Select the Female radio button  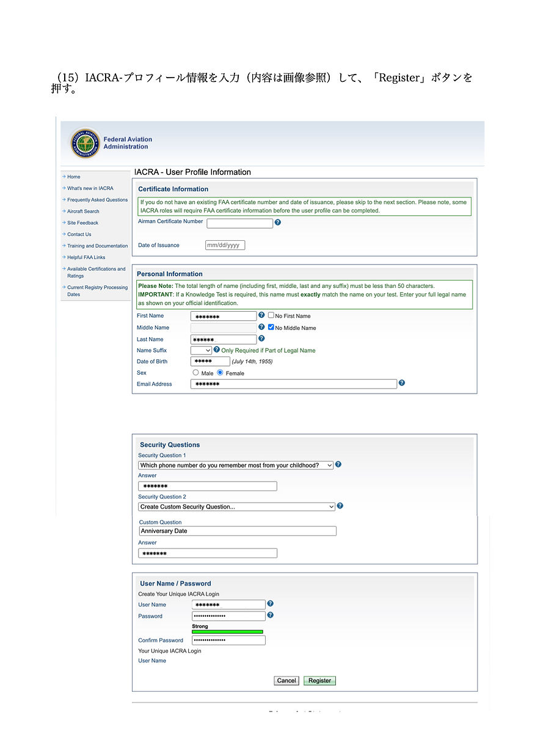(220, 372)
